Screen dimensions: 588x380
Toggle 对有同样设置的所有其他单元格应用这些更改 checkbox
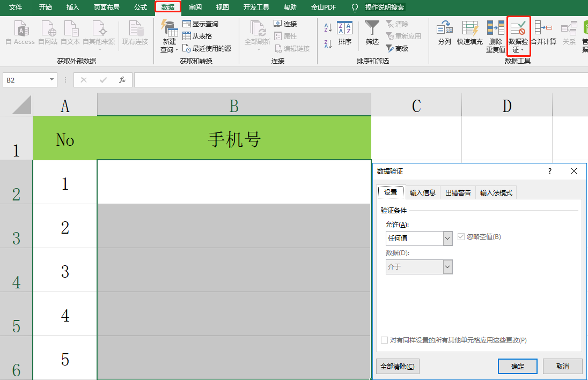pos(384,340)
